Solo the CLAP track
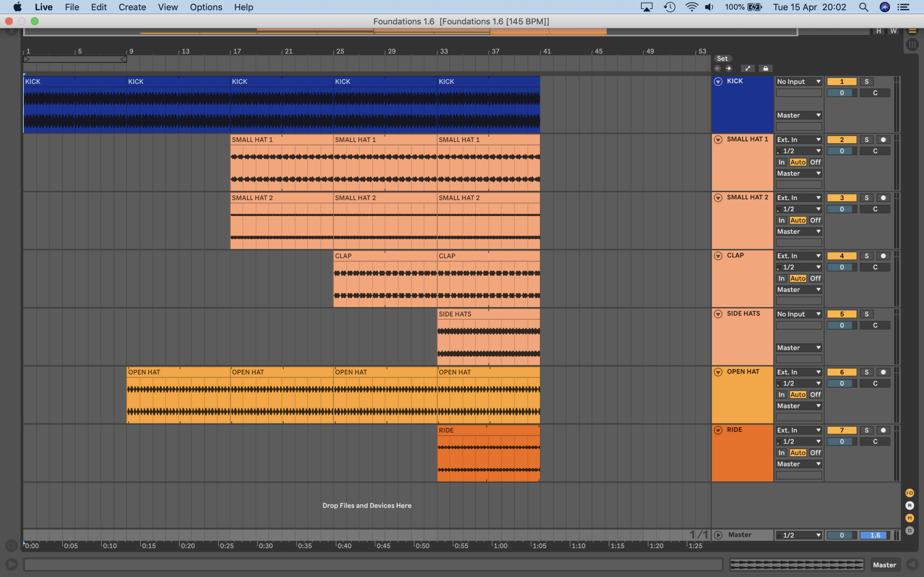 (866, 256)
